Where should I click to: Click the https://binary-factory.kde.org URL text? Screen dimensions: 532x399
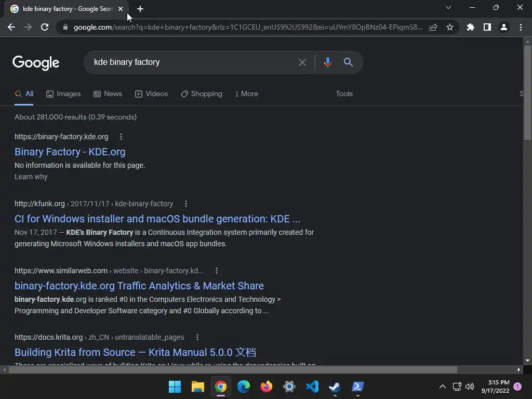pyautogui.click(x=61, y=137)
